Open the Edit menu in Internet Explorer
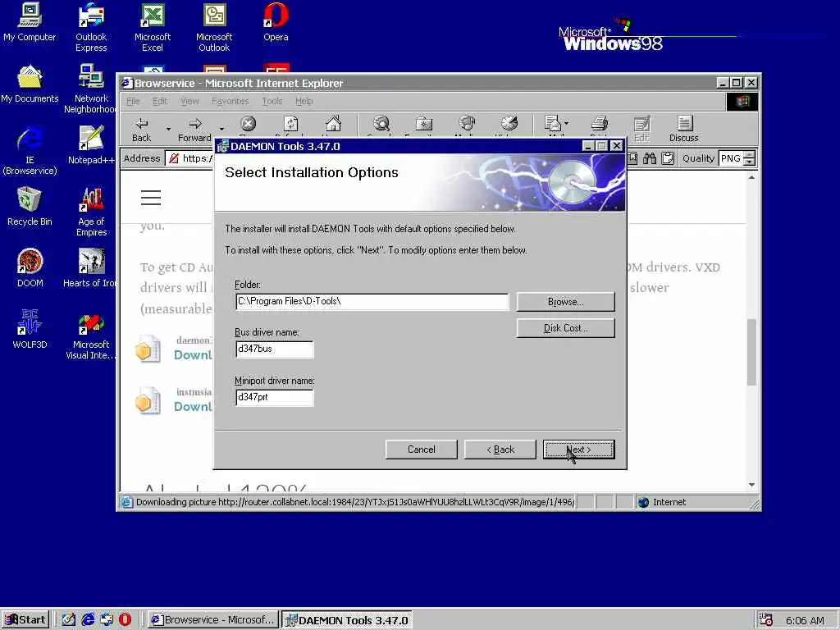The height and width of the screenshot is (630, 840). (160, 101)
